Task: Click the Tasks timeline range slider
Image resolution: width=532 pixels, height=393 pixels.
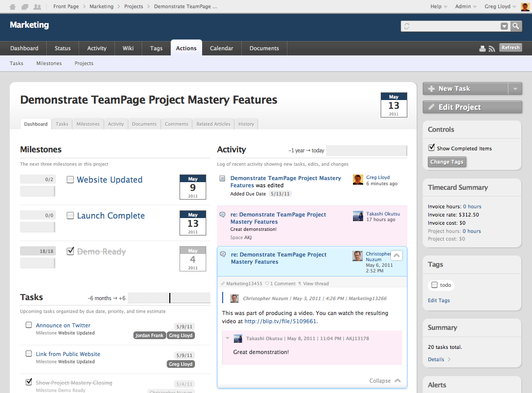Action: point(169,298)
